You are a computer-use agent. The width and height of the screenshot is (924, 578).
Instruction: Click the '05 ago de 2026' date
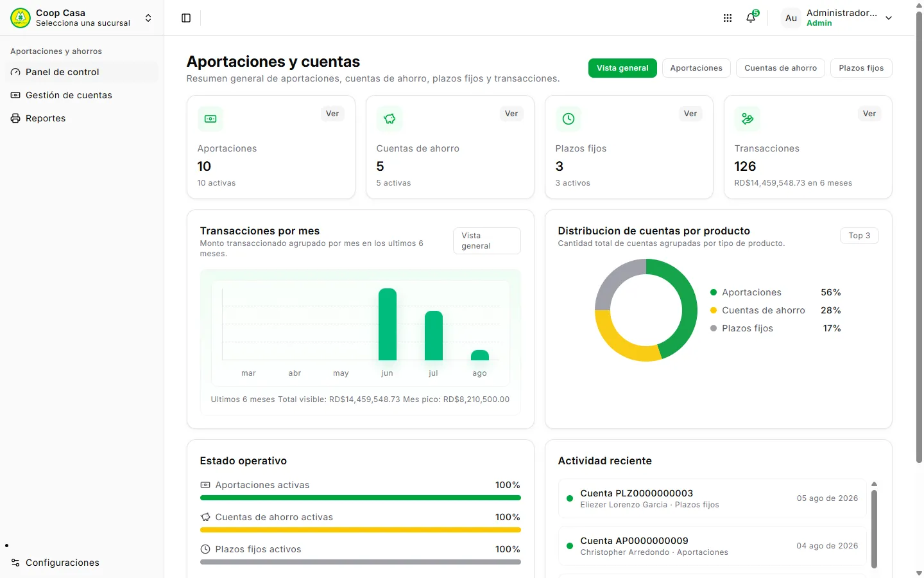(827, 498)
